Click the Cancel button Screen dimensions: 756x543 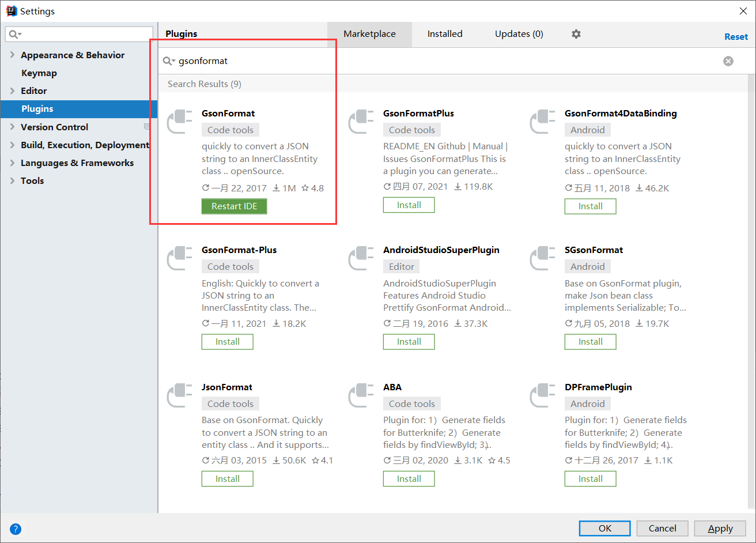pyautogui.click(x=662, y=529)
